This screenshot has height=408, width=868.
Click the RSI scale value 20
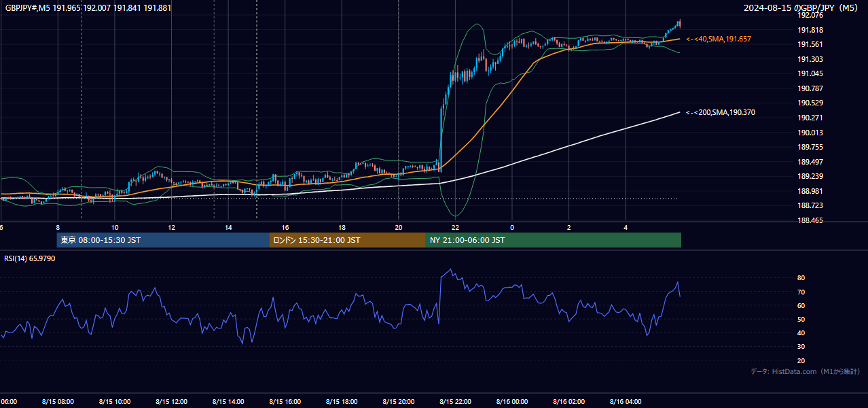point(801,360)
